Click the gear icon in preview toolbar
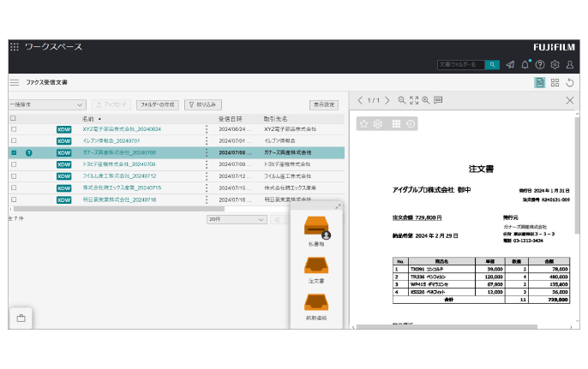588x369 pixels. [378, 124]
